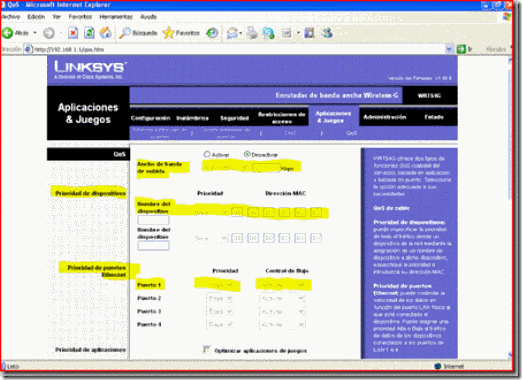Open the DMZ sub-tab
This screenshot has width=522, height=380.
coord(290,133)
